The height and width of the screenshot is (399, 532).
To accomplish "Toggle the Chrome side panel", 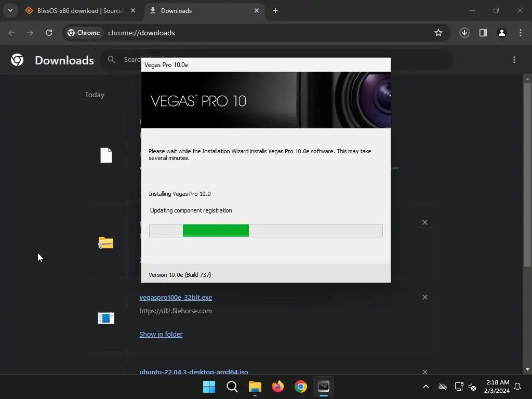I will (483, 33).
